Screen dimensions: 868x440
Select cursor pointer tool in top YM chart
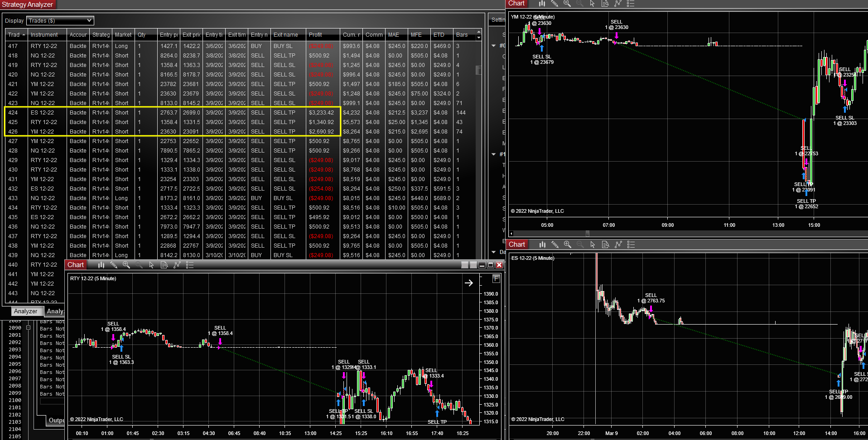point(592,4)
